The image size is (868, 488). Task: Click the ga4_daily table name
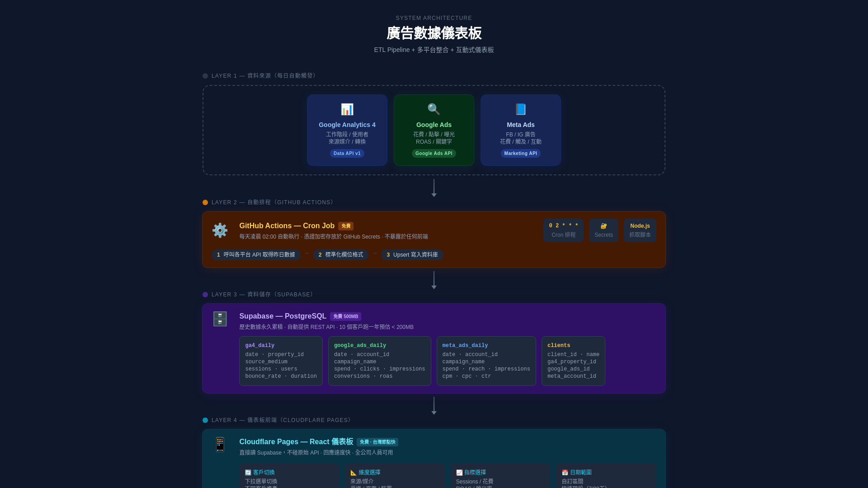(x=260, y=346)
